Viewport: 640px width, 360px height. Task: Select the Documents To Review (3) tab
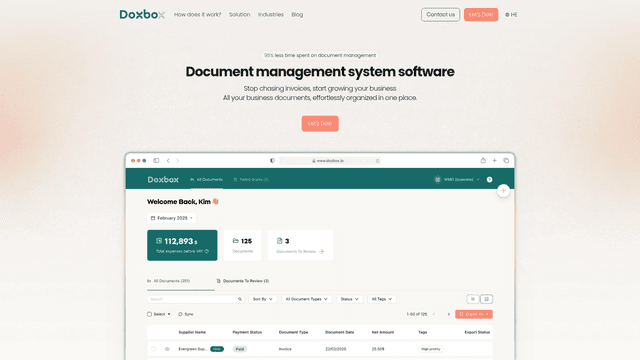point(242,281)
